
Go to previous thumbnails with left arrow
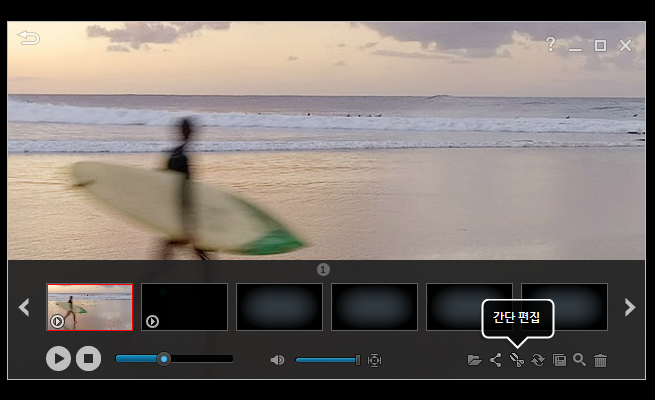24,307
